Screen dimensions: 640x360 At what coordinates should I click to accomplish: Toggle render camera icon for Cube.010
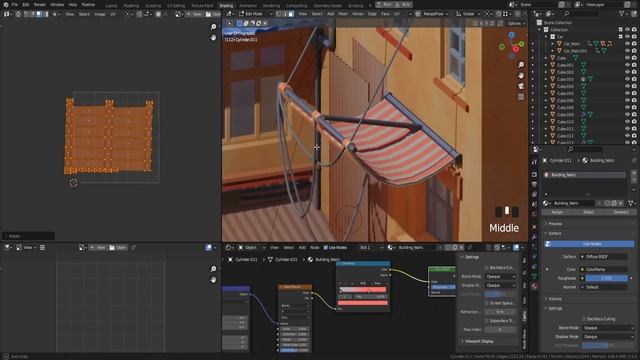click(634, 122)
